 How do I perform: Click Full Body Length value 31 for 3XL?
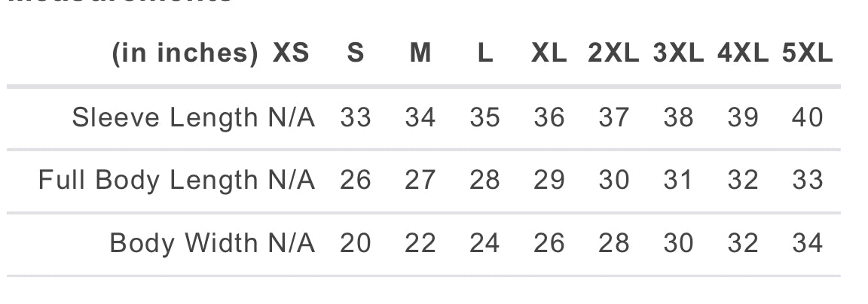(679, 180)
